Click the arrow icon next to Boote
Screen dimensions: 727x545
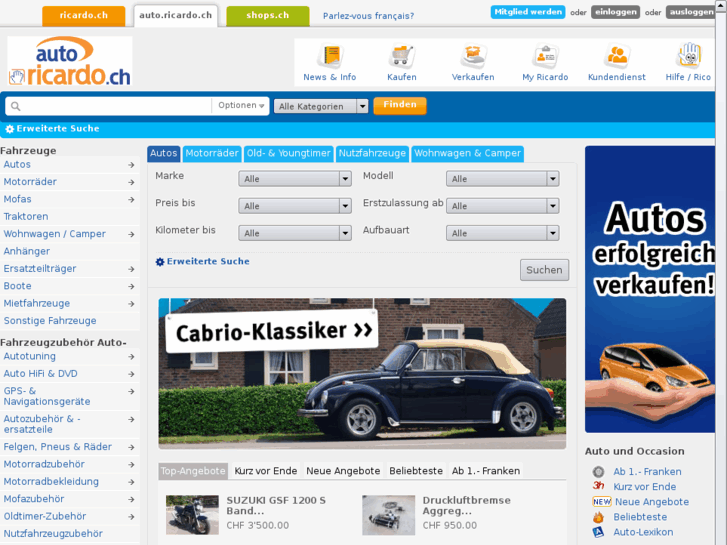131,287
